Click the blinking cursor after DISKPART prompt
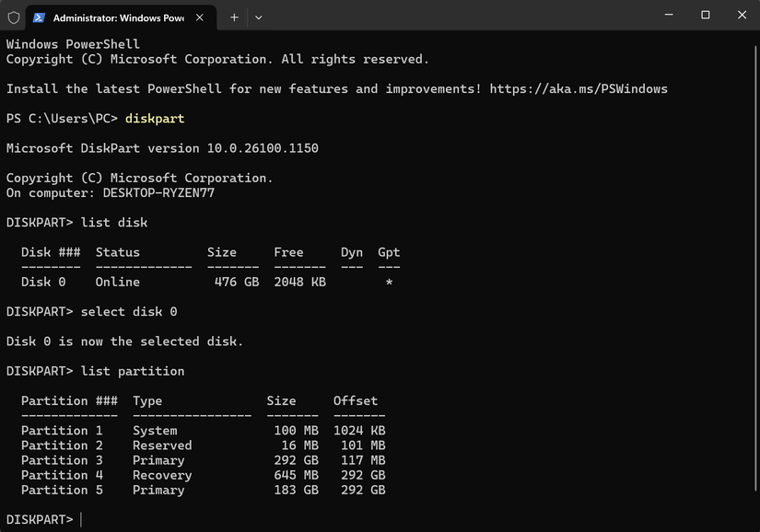Screen dimensions: 760x532 pos(83,519)
